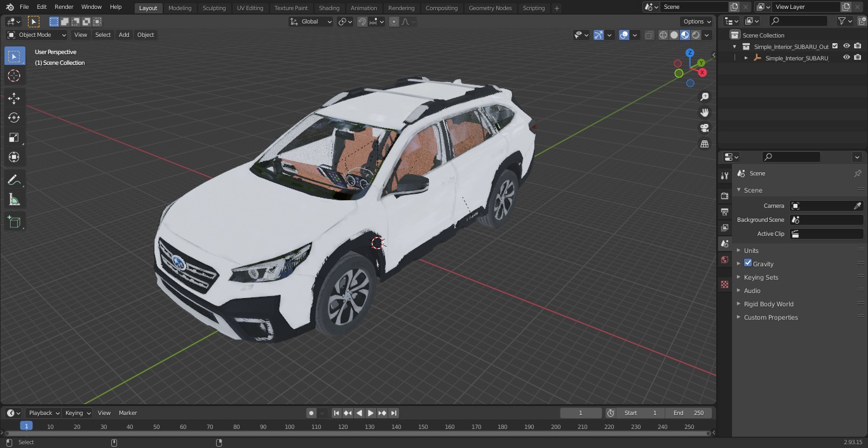Image resolution: width=868 pixels, height=448 pixels.
Task: Activate the Scale tool
Action: click(14, 137)
